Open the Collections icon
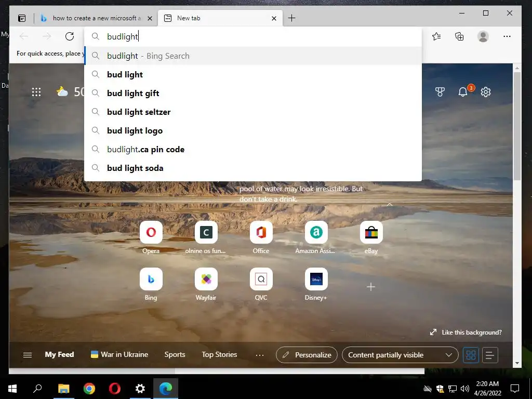The width and height of the screenshot is (532, 399). click(459, 36)
